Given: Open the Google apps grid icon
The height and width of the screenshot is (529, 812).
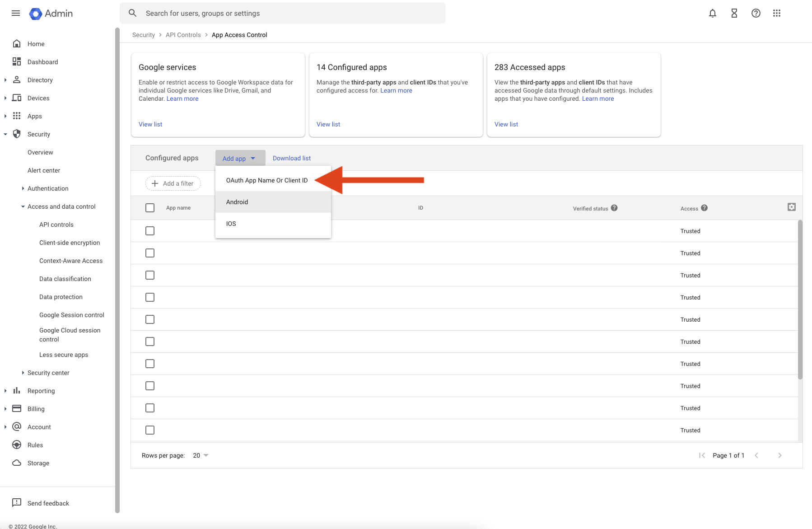Looking at the screenshot, I should pyautogui.click(x=777, y=13).
